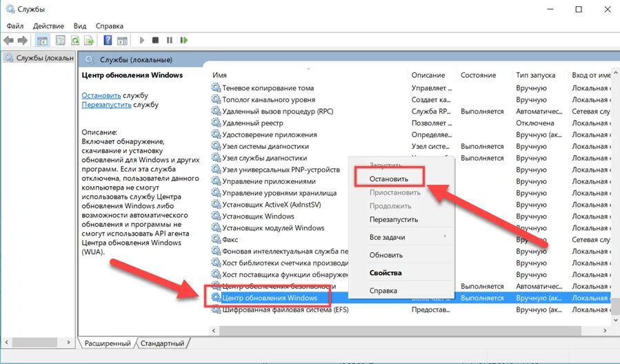Select Установщик ActiveX (AxInstSV) service name

pyautogui.click(x=272, y=204)
